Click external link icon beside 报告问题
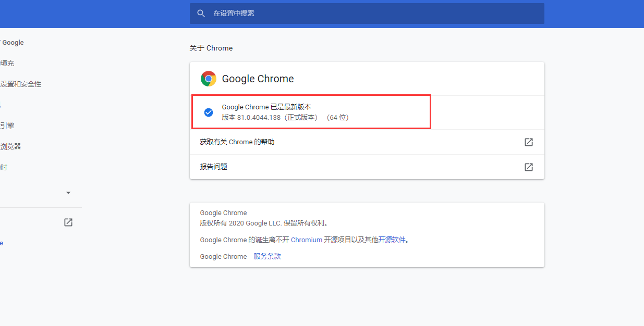 (x=529, y=167)
